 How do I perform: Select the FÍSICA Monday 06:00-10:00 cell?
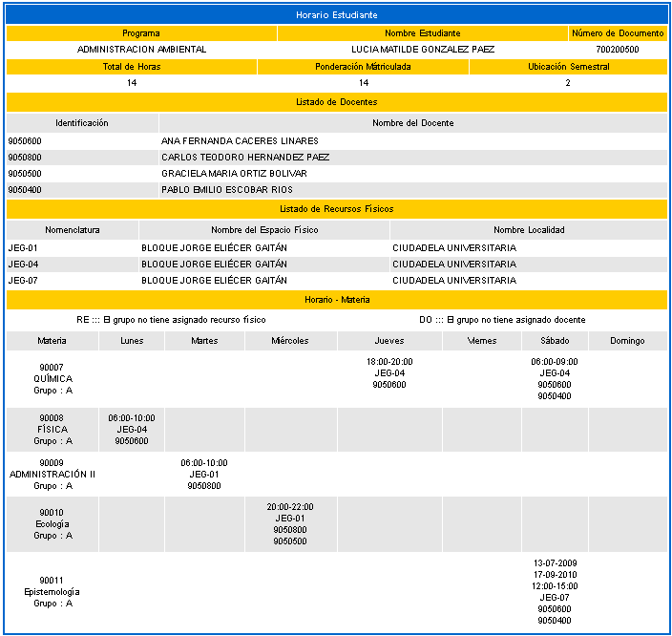[x=132, y=430]
